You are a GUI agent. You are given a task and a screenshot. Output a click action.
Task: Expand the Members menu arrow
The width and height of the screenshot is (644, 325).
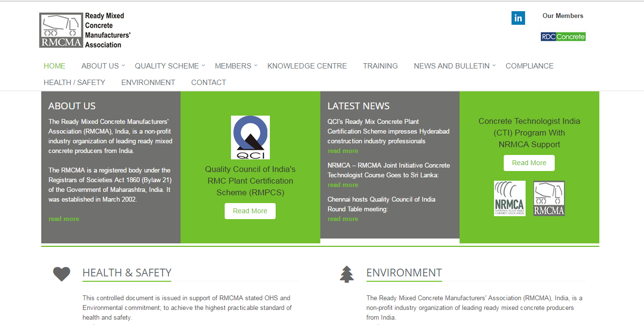click(256, 65)
